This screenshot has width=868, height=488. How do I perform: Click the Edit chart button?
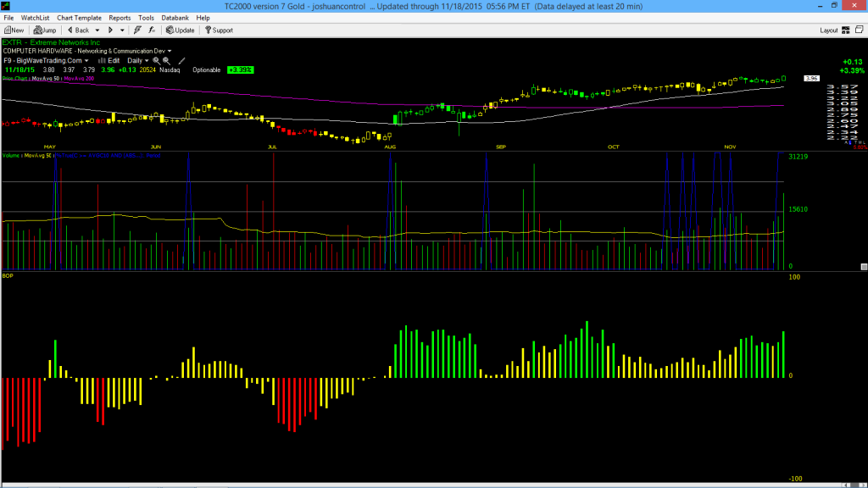(x=109, y=61)
